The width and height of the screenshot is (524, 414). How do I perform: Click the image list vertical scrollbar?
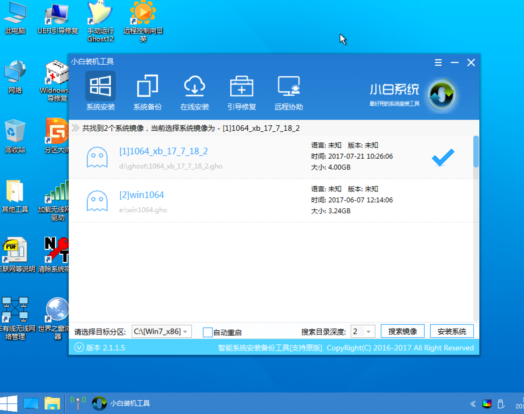click(476, 151)
